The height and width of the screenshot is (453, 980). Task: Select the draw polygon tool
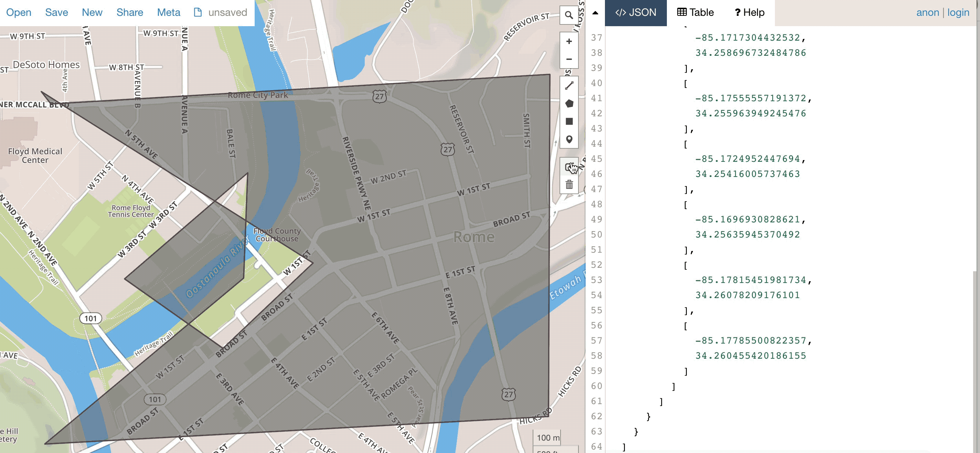[x=569, y=104]
